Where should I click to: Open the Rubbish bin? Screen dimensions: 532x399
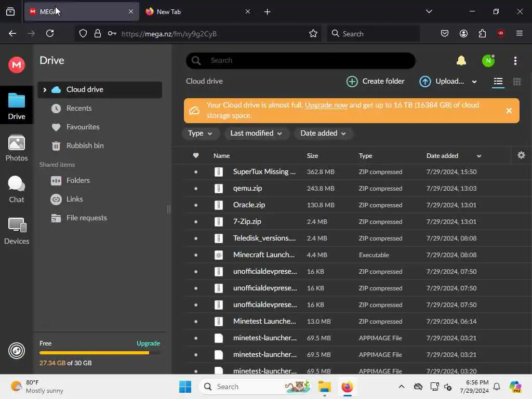tap(85, 145)
